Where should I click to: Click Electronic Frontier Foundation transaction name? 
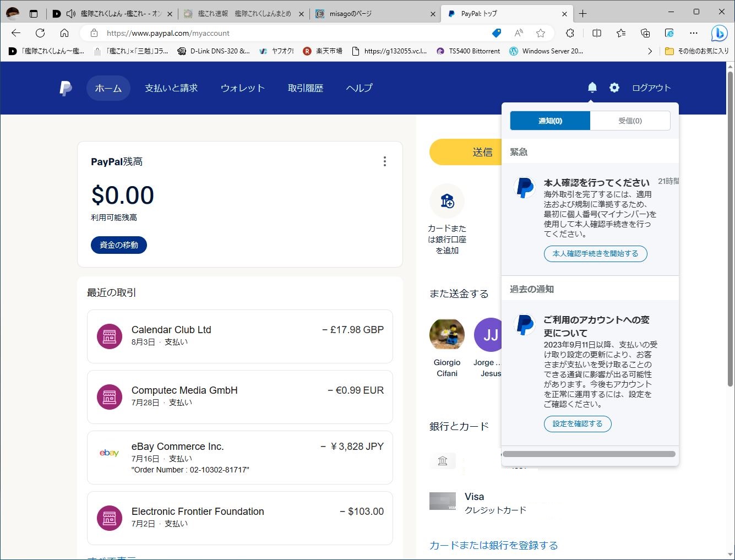click(x=198, y=512)
